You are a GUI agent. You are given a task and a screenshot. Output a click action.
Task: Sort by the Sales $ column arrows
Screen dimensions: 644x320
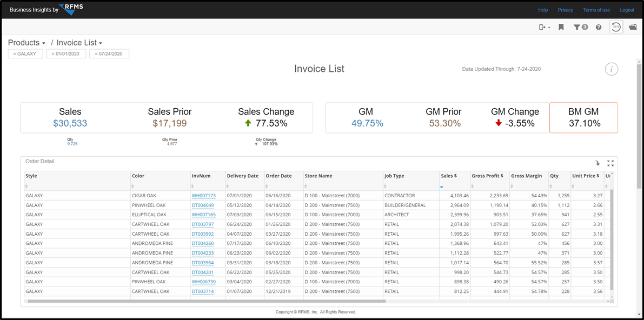[x=442, y=186]
